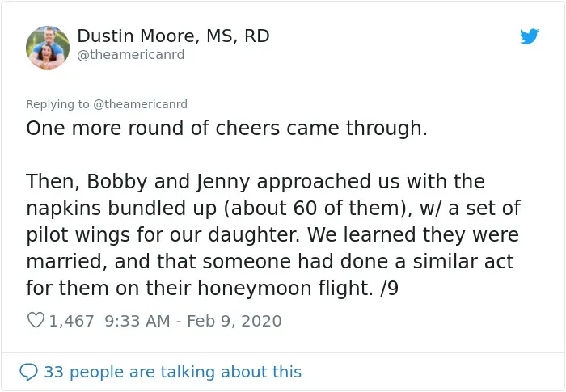Click the speech bubble reply icon
566x392 pixels.
[x=28, y=372]
